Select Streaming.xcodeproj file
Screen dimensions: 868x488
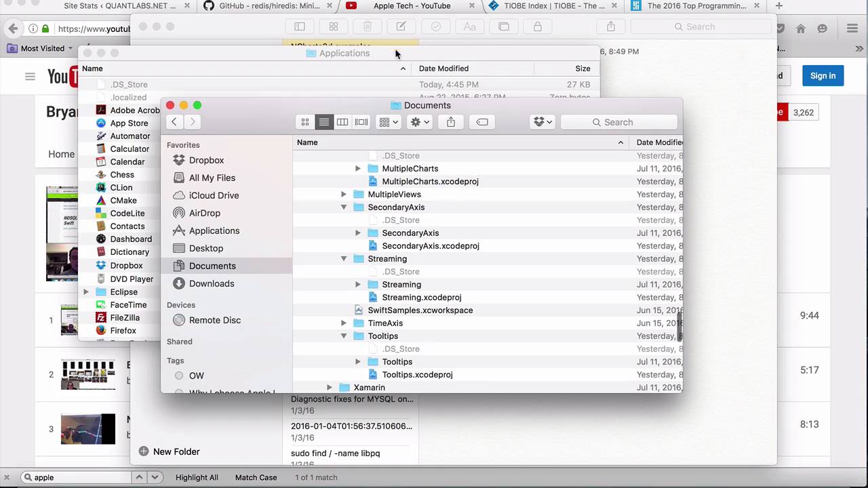422,298
